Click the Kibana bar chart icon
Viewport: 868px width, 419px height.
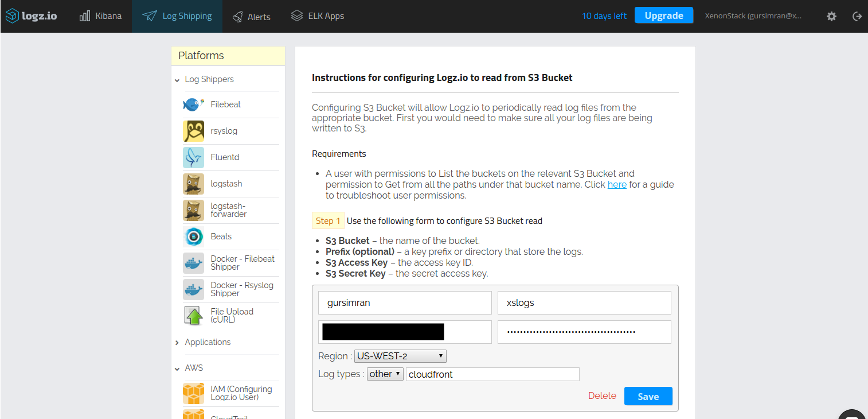coord(85,16)
